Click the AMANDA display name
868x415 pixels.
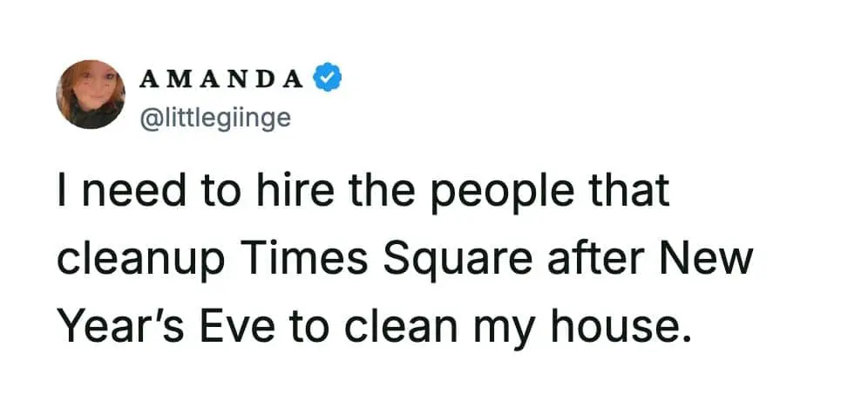(221, 79)
